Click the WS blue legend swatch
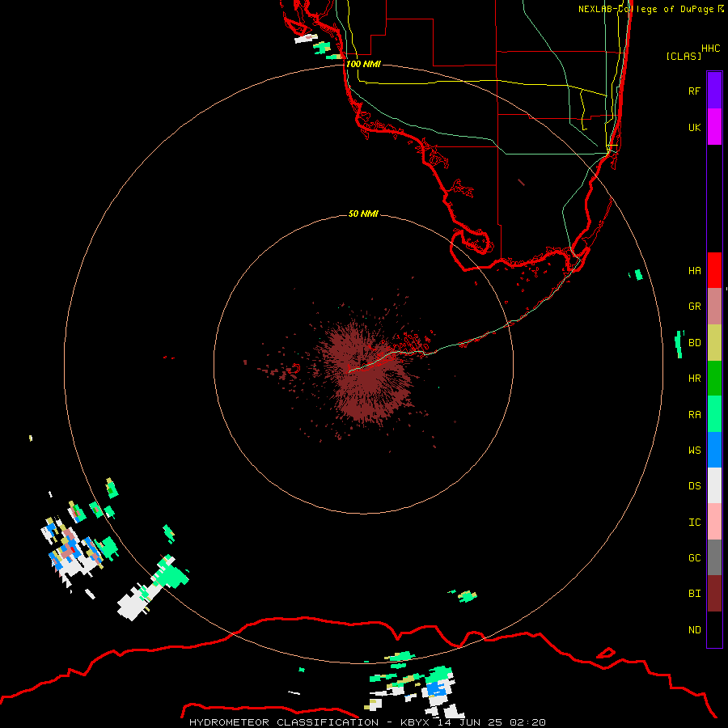 (714, 450)
